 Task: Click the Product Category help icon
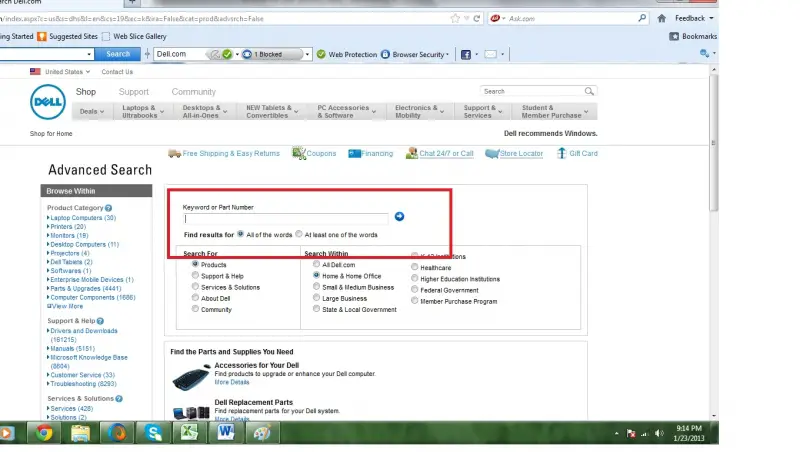tap(108, 208)
